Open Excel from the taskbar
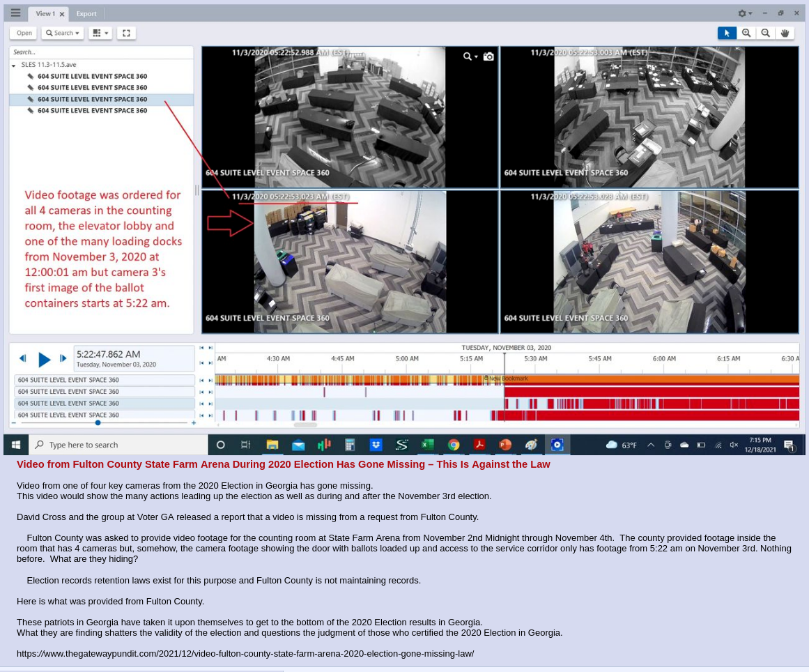809x672 pixels. pyautogui.click(x=428, y=445)
